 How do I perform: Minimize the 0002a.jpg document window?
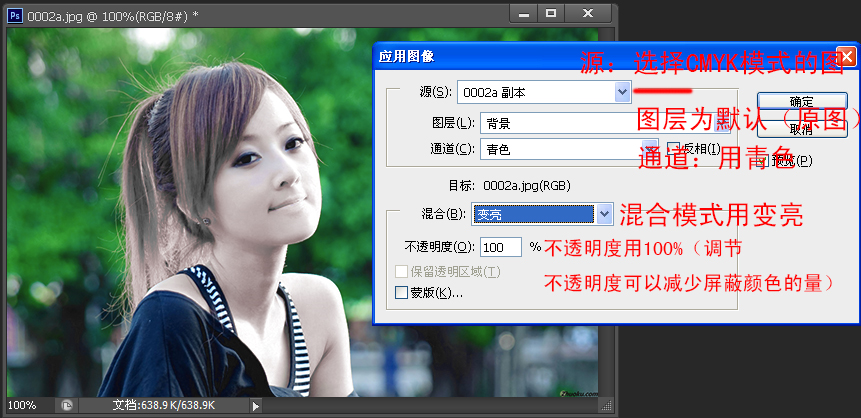[x=524, y=14]
